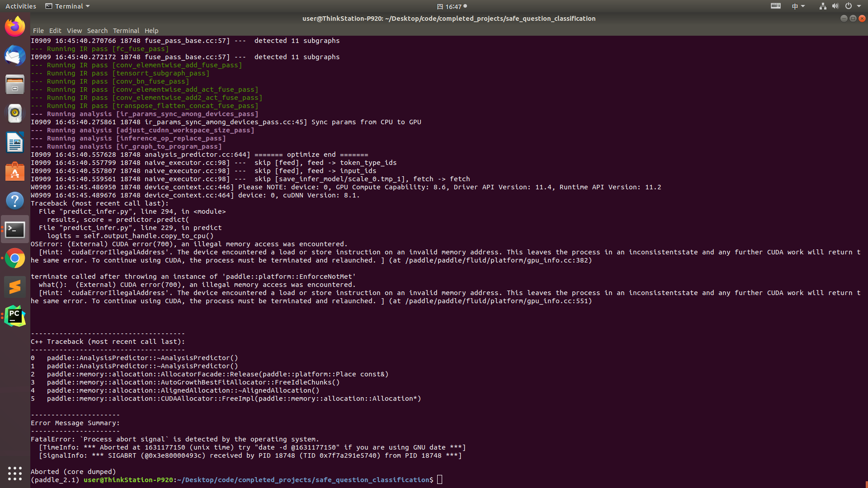Viewport: 868px width, 488px height.
Task: Open the File menu
Action: click(38, 31)
